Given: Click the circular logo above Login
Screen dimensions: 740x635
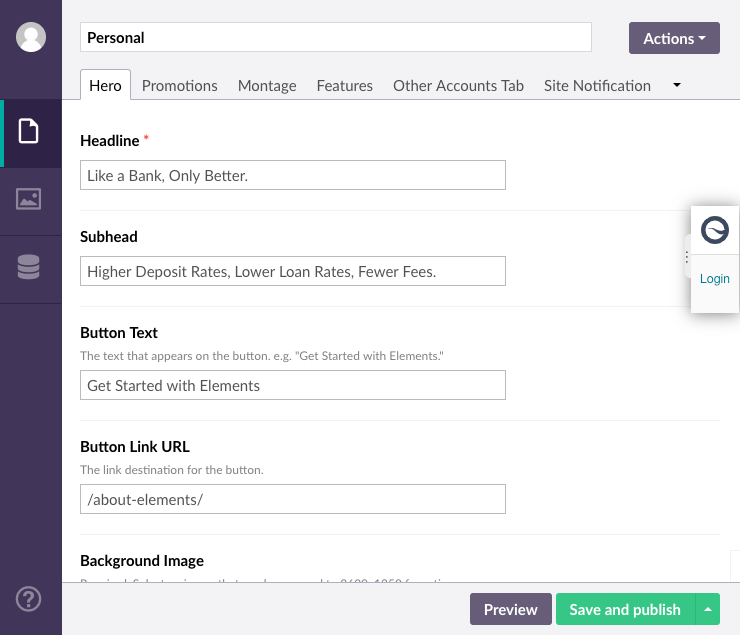Looking at the screenshot, I should point(715,230).
